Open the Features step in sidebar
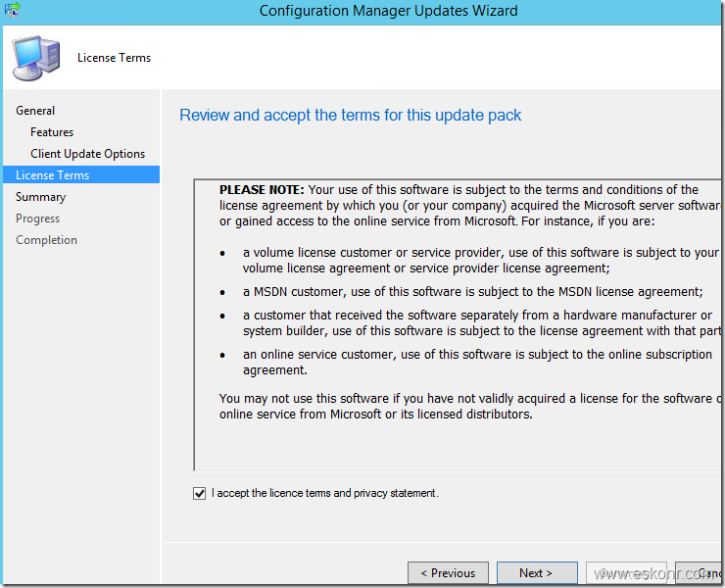 pos(52,132)
